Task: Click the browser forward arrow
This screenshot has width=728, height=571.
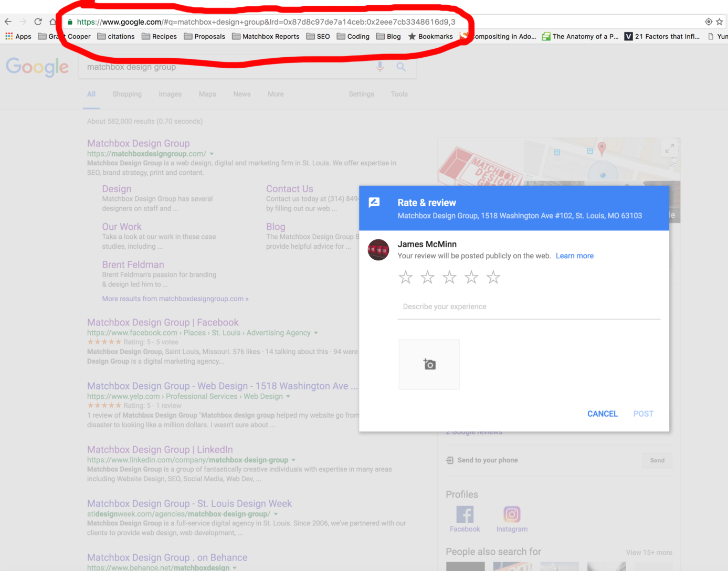Action: 23,22
